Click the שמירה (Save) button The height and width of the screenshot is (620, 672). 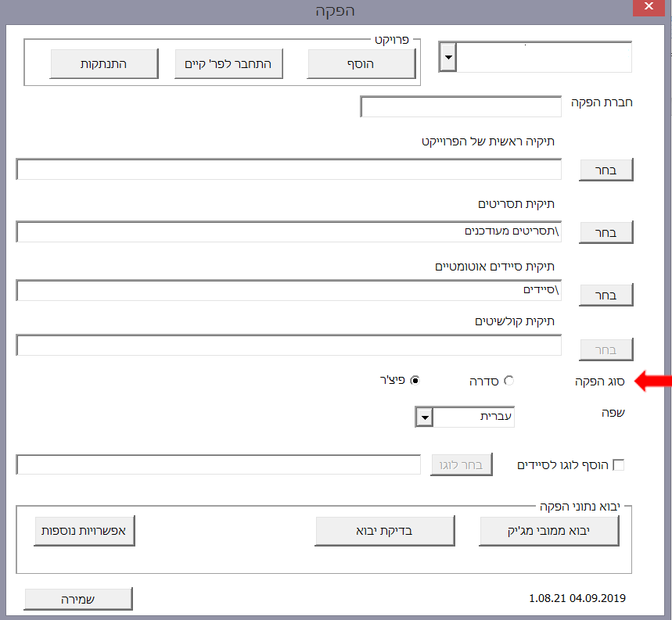coord(78,599)
